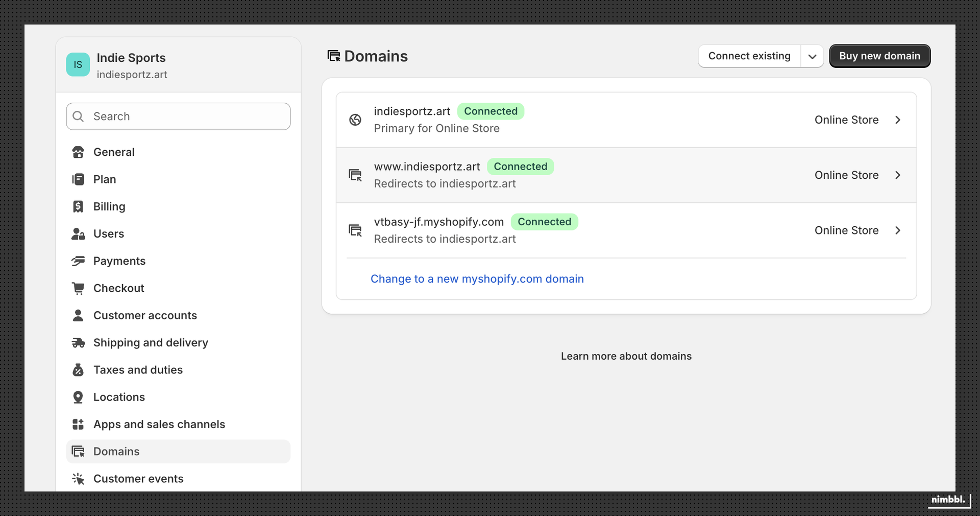The width and height of the screenshot is (980, 516).
Task: Expand the indiesportz.art domain row chevron
Action: 898,120
